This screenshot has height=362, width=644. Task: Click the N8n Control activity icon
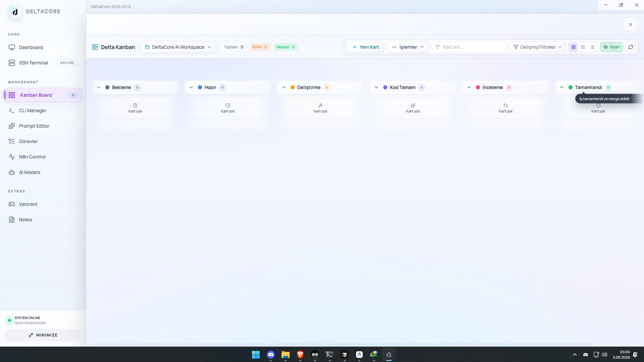click(x=12, y=157)
